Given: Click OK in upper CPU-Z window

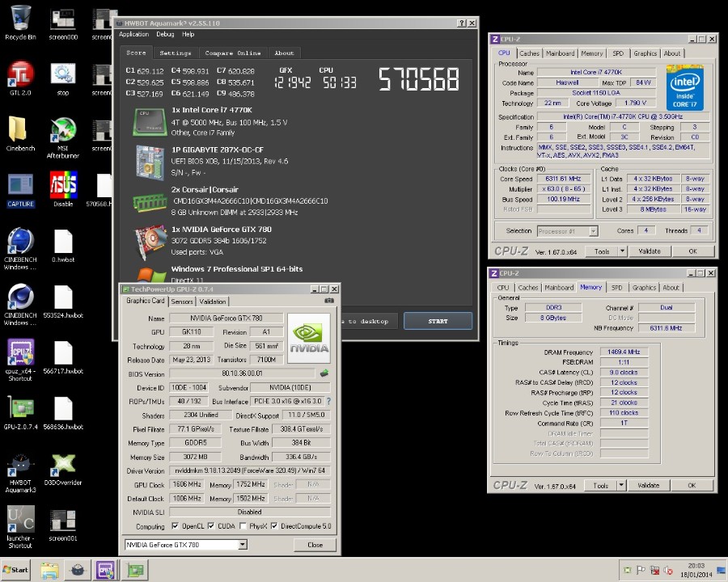Looking at the screenshot, I should 692,251.
